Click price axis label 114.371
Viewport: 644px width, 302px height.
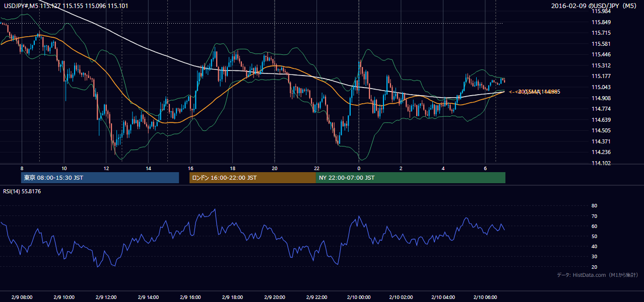[x=601, y=141]
